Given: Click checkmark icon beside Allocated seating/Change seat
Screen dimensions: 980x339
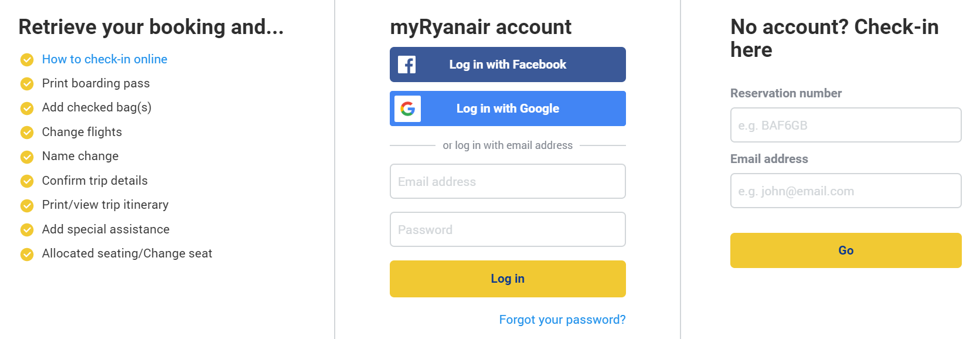Looking at the screenshot, I should coord(27,254).
